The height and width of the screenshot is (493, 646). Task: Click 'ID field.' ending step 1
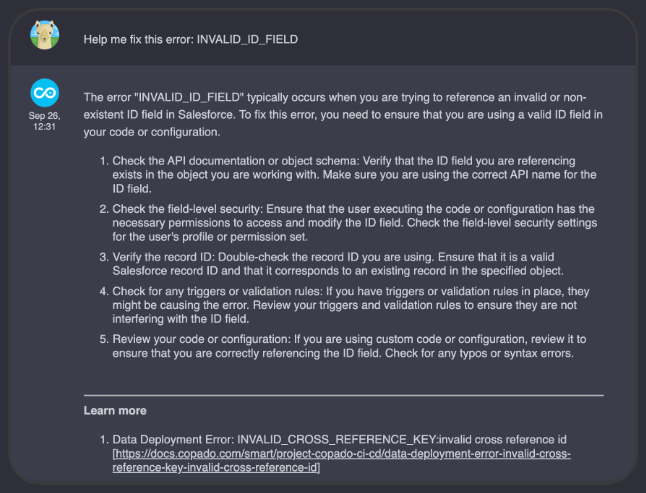(x=132, y=189)
